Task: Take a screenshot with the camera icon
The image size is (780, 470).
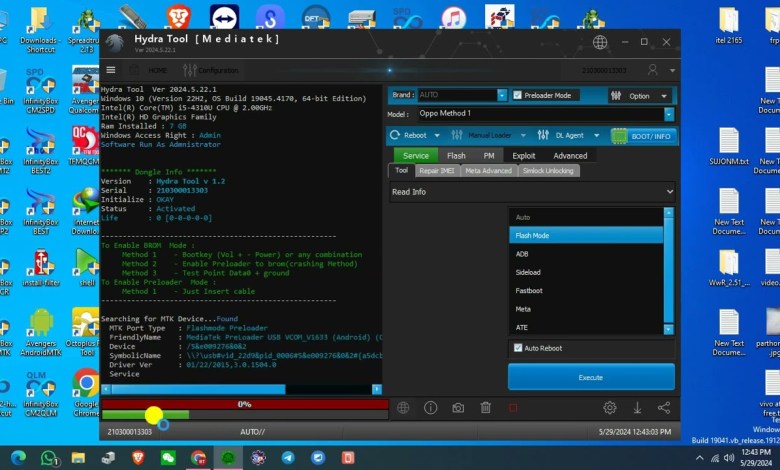Action: [458, 407]
